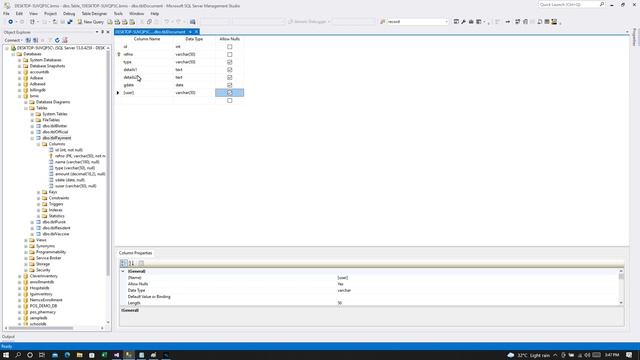Screen dimensions: 640x360
Task: Select dbo.tblResident table in tree
Action: [x=56, y=228]
